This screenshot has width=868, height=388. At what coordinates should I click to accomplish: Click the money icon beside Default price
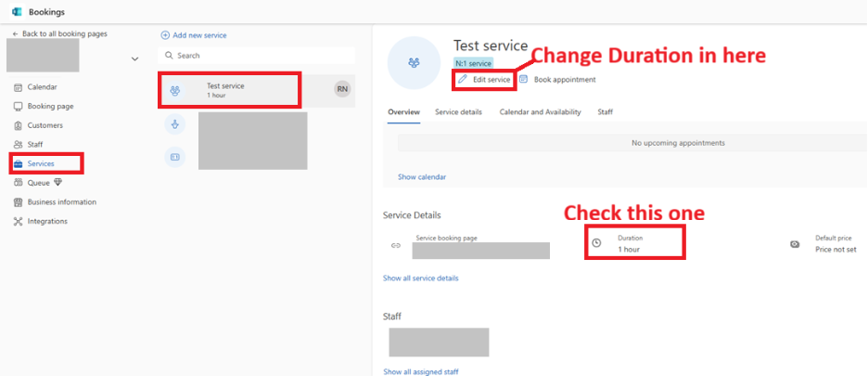coord(795,244)
